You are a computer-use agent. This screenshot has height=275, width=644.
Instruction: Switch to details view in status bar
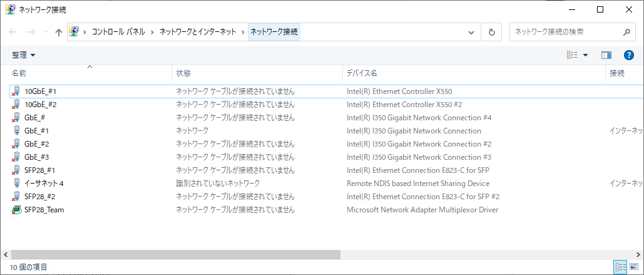click(x=620, y=267)
